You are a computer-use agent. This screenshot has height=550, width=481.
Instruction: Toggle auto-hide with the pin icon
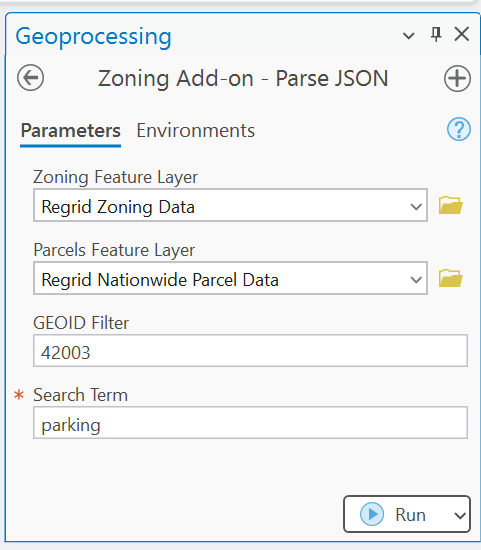[x=436, y=34]
